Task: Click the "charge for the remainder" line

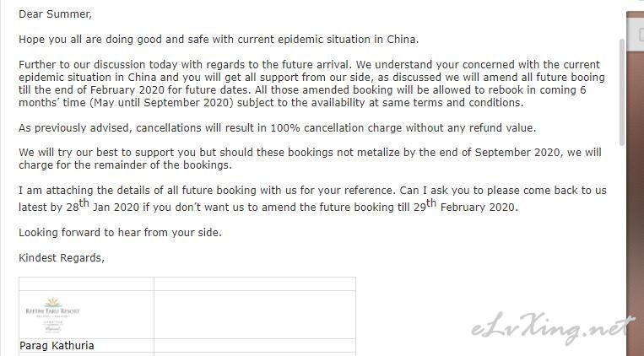Action: pos(125,165)
